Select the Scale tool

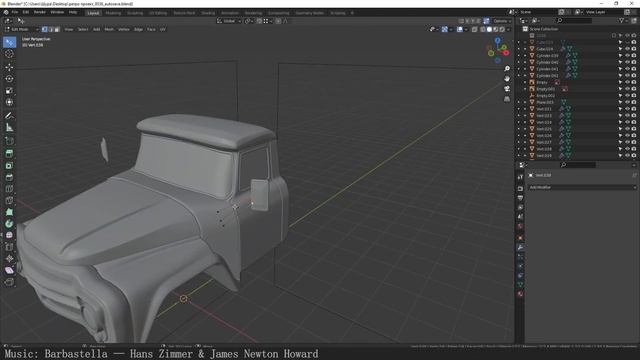[x=9, y=91]
